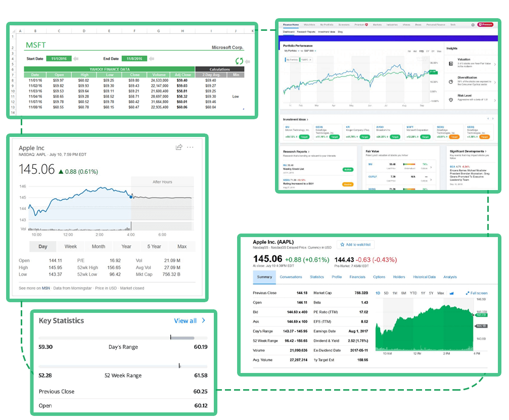Click the Max tab on Apple chart

tap(182, 246)
